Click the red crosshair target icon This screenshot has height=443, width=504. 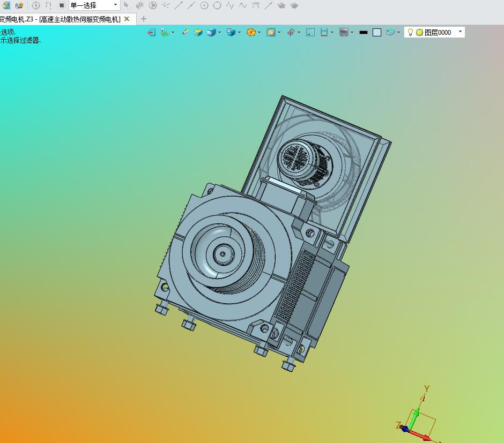pos(291,33)
